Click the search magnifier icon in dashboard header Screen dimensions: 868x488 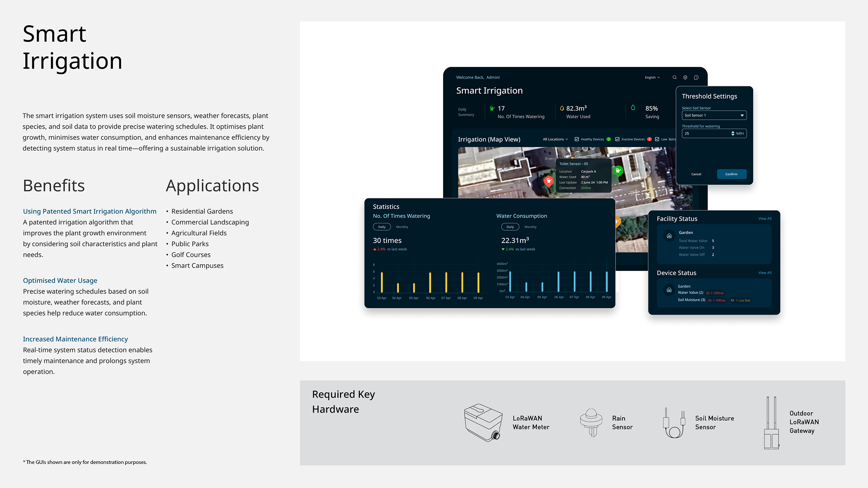coord(675,77)
